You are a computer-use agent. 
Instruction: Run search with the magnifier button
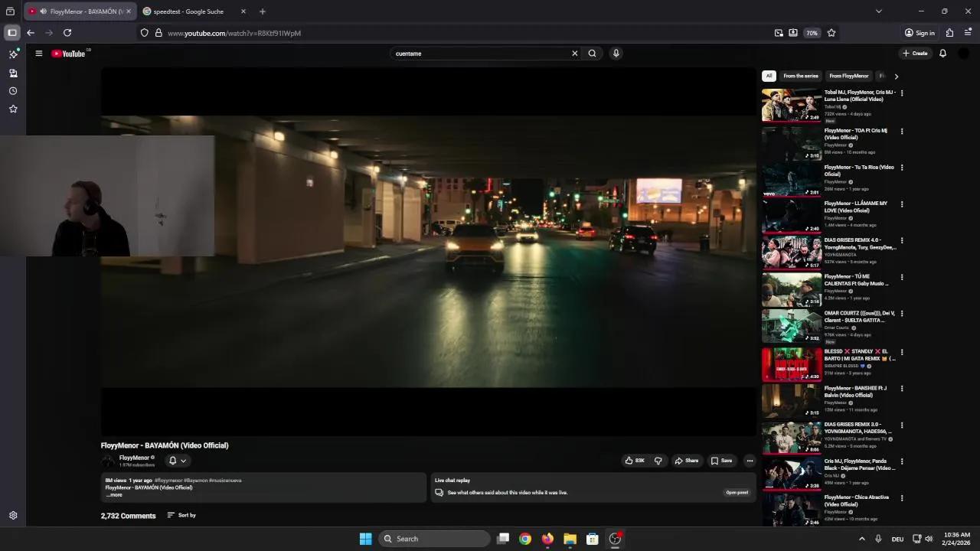coord(592,54)
